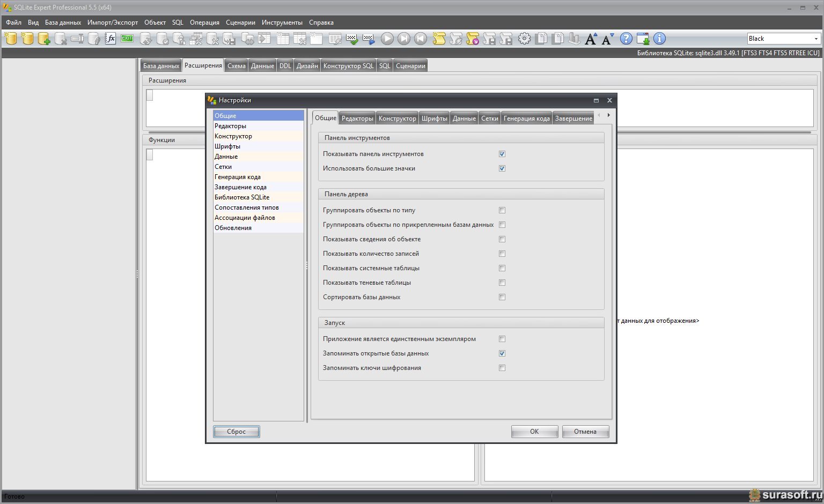Toggle 'Запоминать открытые базы данных' checkbox

pyautogui.click(x=502, y=353)
